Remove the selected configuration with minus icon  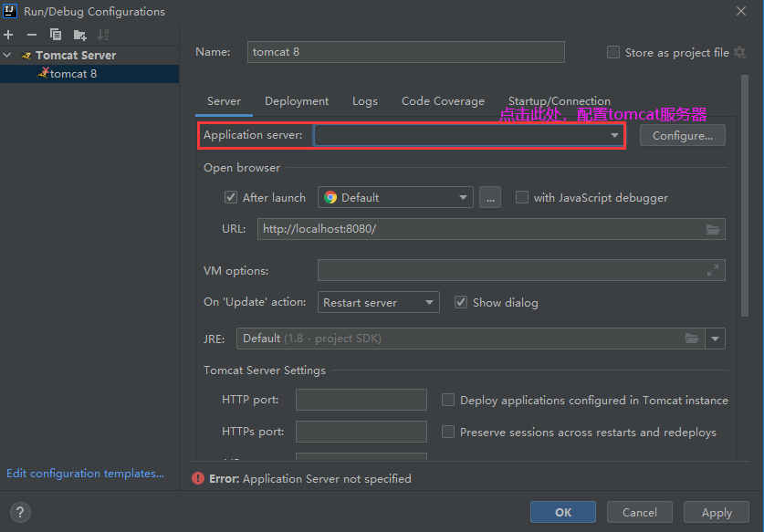coord(32,35)
